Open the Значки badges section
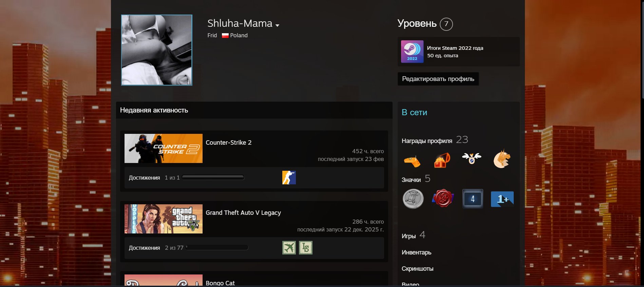Viewport: 644px width, 287px height. pos(411,180)
